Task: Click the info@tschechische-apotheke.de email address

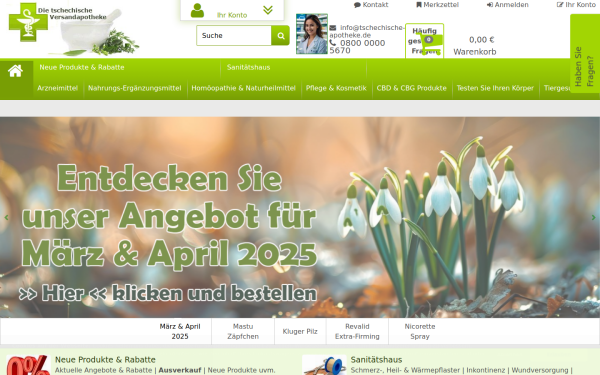Action: coord(367,31)
